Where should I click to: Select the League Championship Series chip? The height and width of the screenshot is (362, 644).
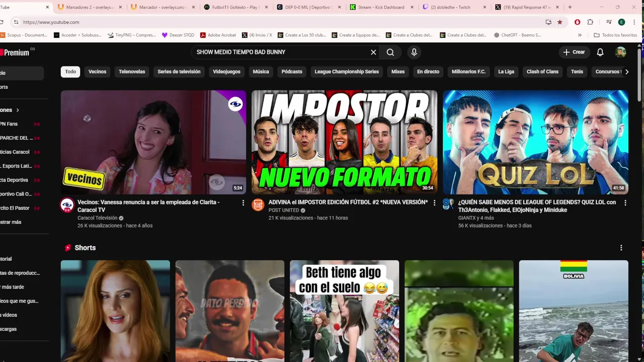coord(347,72)
